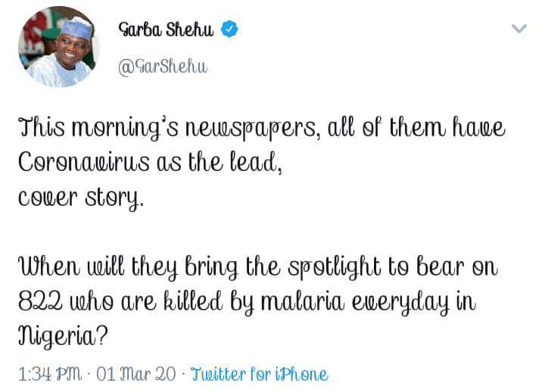Viewport: 545px width, 392px height.
Task: Click the cover story. text line
Action: (81, 198)
